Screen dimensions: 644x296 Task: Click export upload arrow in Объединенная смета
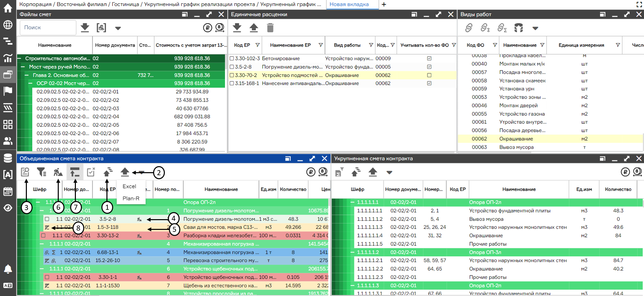[125, 172]
